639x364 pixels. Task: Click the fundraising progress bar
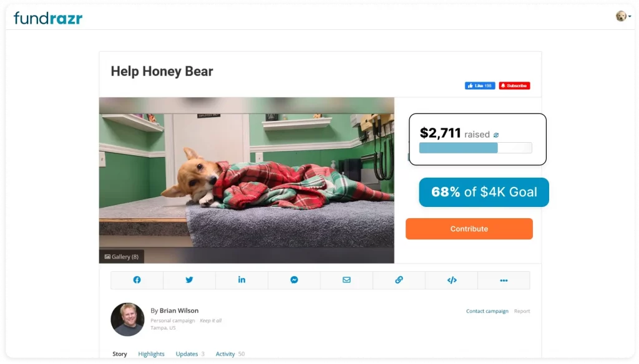pyautogui.click(x=476, y=148)
